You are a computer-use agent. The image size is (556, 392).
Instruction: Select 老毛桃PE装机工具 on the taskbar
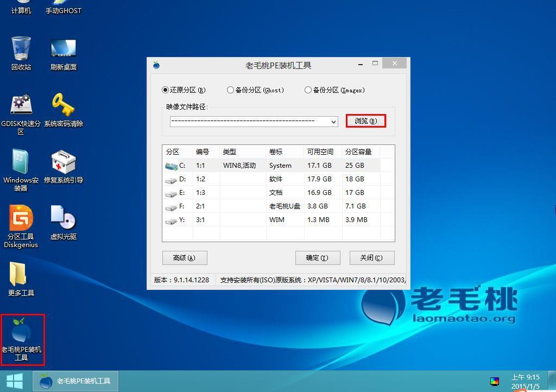(76, 381)
